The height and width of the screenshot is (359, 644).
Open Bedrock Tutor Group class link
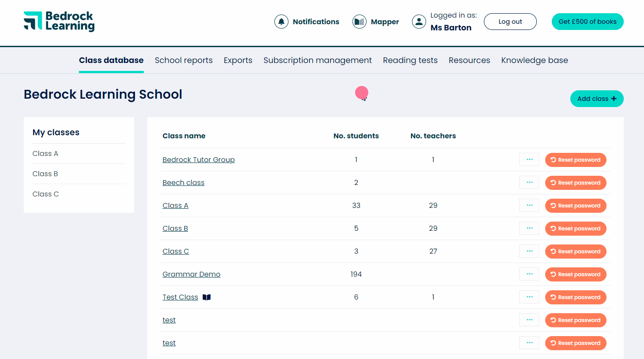point(198,159)
